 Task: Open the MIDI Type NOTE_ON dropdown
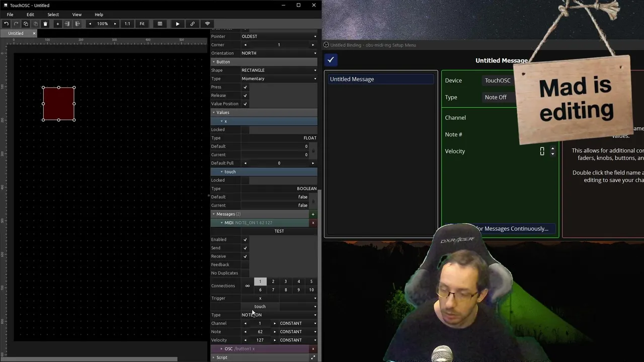coord(279,315)
